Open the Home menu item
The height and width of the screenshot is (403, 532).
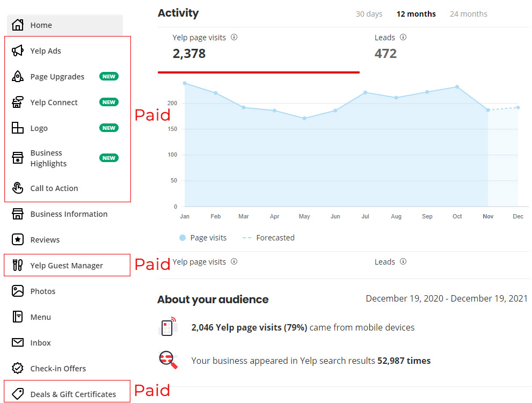[65, 25]
